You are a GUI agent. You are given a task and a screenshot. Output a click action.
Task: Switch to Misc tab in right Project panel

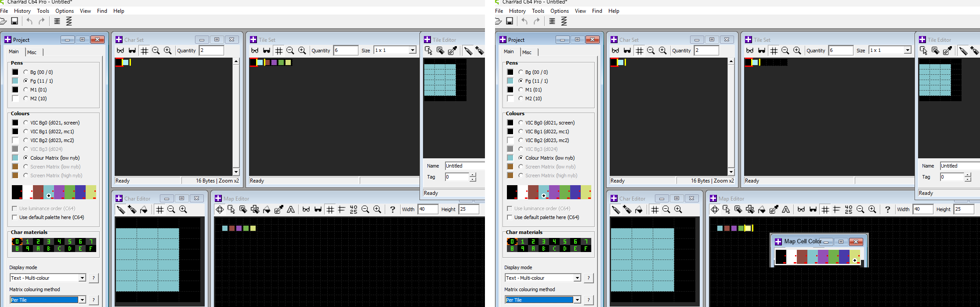coord(527,52)
